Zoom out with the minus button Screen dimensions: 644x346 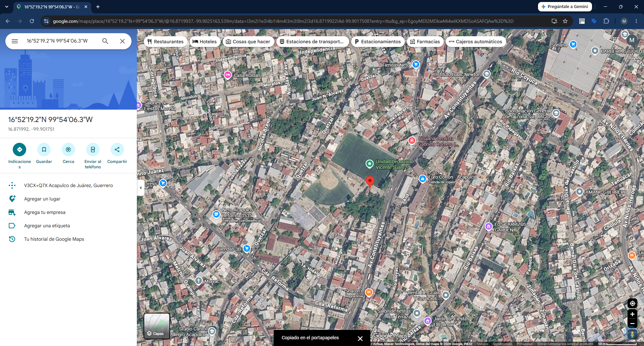click(632, 324)
